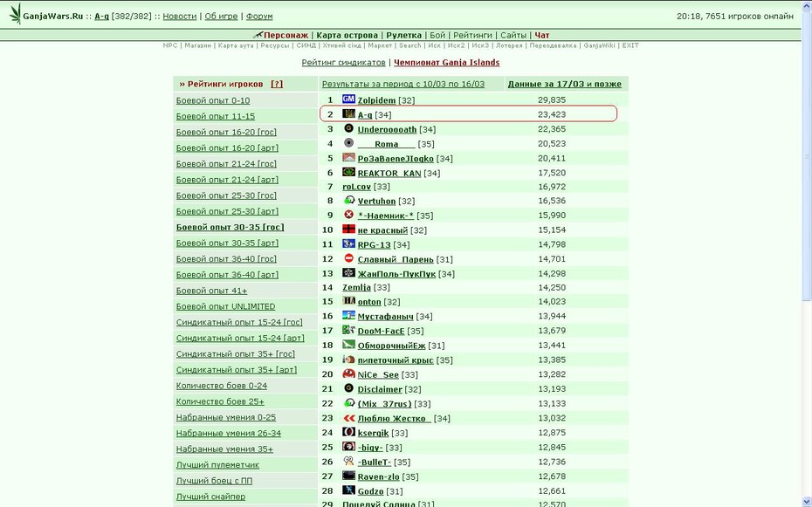
Task: Open the Лотерея link in the submenu
Action: [510, 45]
